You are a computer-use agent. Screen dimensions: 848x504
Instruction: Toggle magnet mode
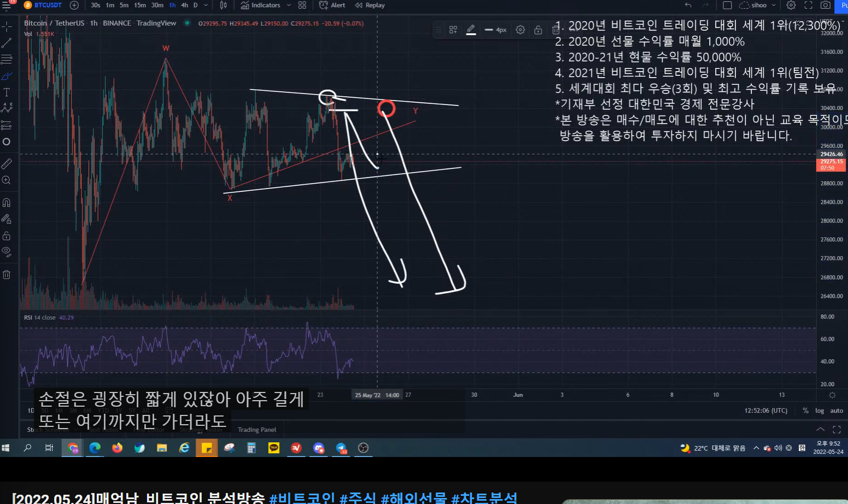(7, 202)
